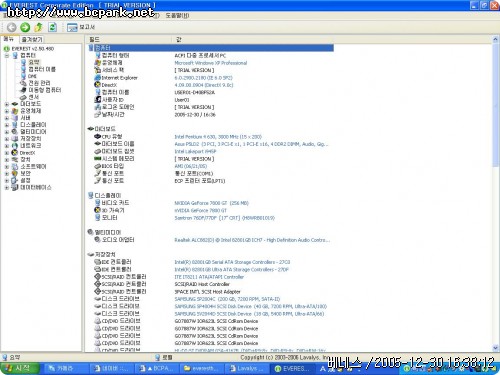The height and width of the screenshot is (375, 500).
Task: Expand the 저장장치 tree node
Action: (x=7, y=139)
